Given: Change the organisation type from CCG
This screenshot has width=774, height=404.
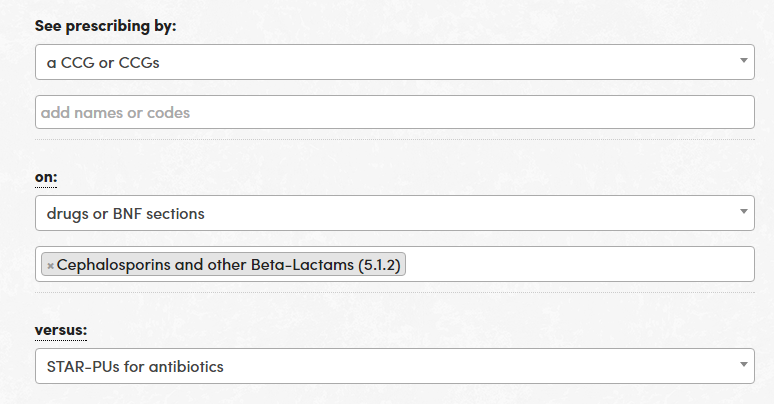Looking at the screenshot, I should point(394,62).
